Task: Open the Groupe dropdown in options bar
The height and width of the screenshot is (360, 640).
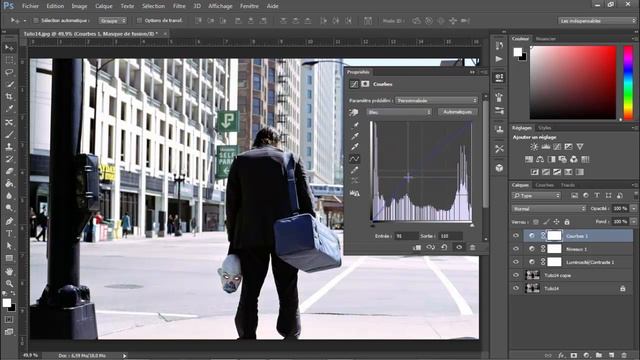Action: 112,20
